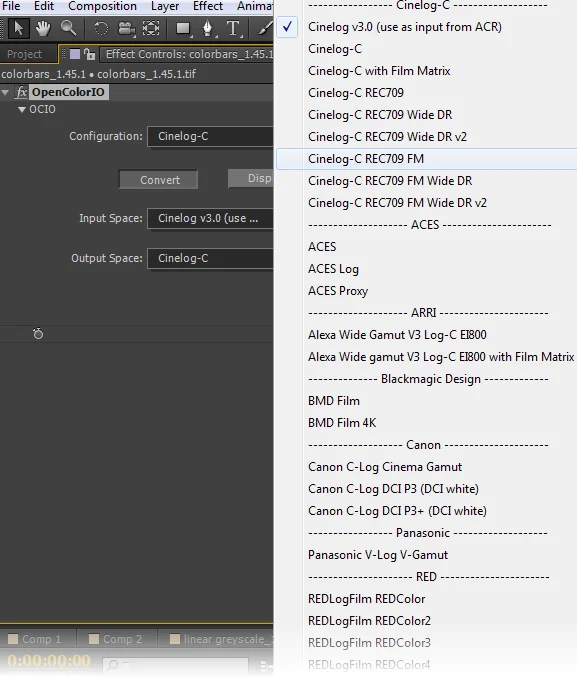Open the Animation menu
577x677 pixels.
click(255, 6)
